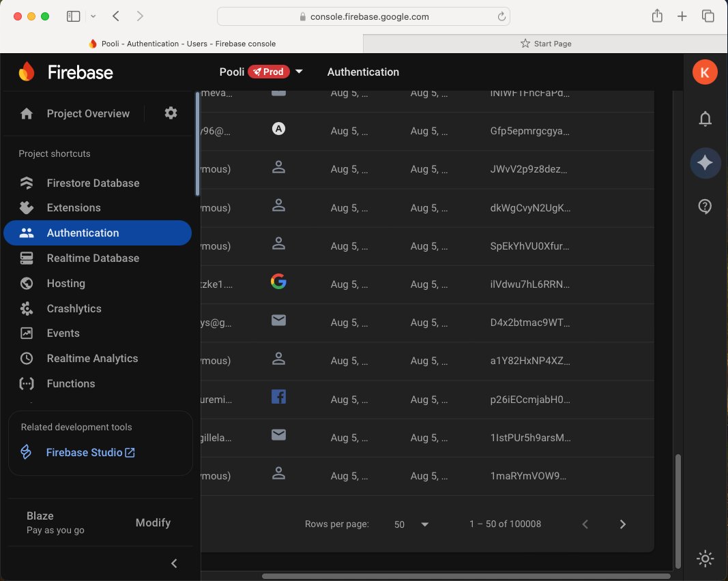Click anonymous user icon in dkWgCvyN2UgK row
The image size is (728, 581).
[278, 205]
